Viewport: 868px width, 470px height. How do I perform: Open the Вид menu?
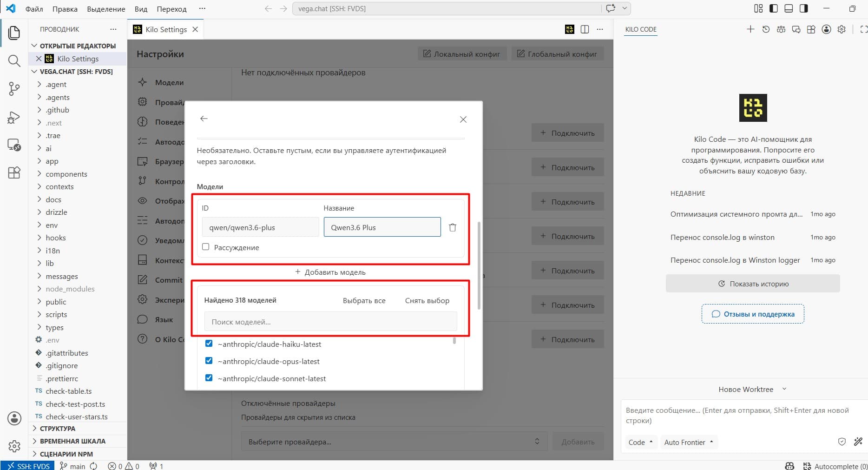pos(141,9)
